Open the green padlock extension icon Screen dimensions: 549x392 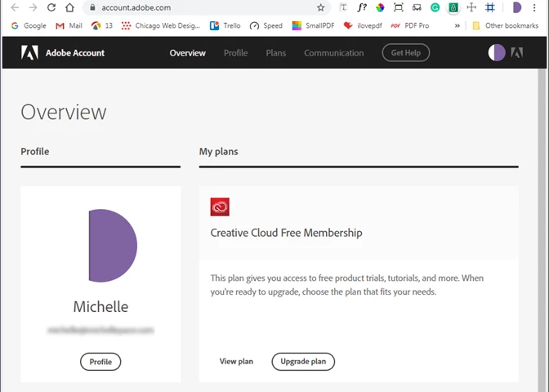coord(453,7)
